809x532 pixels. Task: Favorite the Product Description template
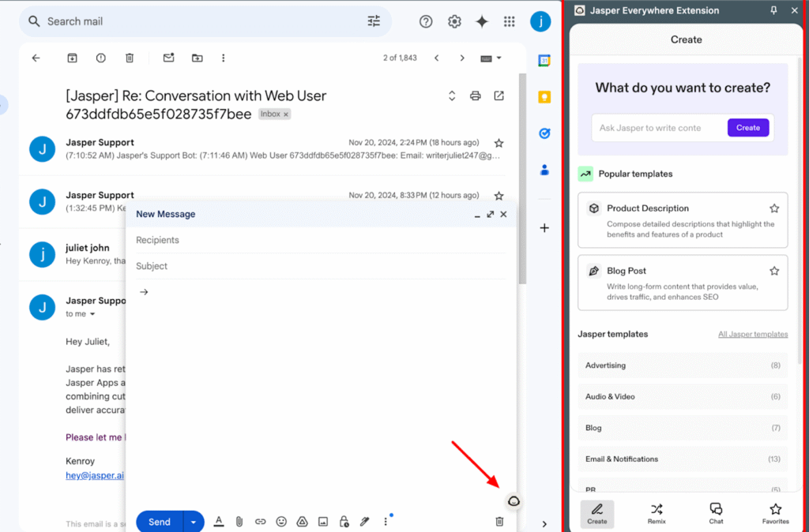[774, 208]
